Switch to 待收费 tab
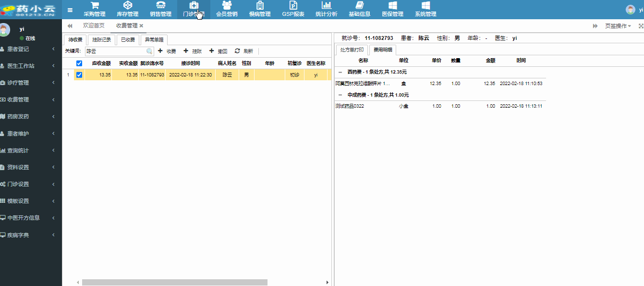The image size is (644, 286). tap(76, 40)
